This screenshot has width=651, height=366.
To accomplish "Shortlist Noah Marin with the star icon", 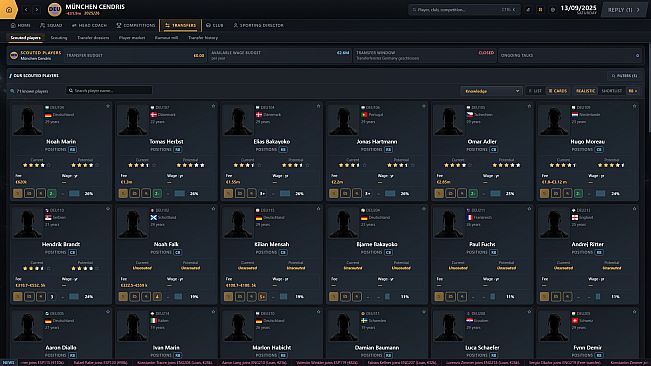I will tap(108, 106).
